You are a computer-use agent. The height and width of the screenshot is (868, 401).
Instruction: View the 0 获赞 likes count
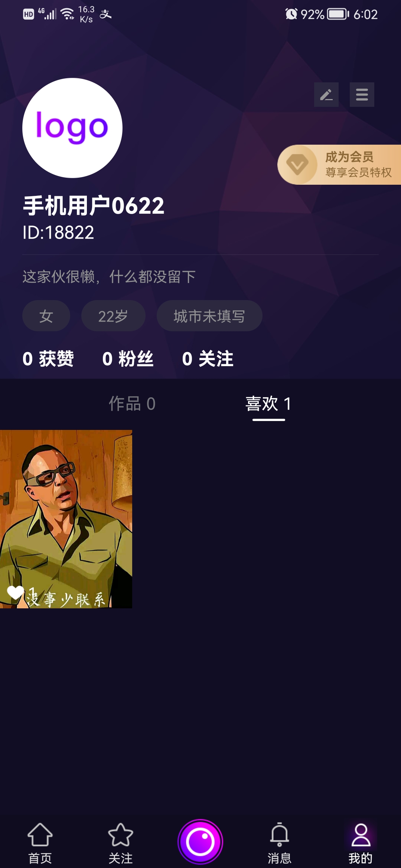(x=48, y=359)
